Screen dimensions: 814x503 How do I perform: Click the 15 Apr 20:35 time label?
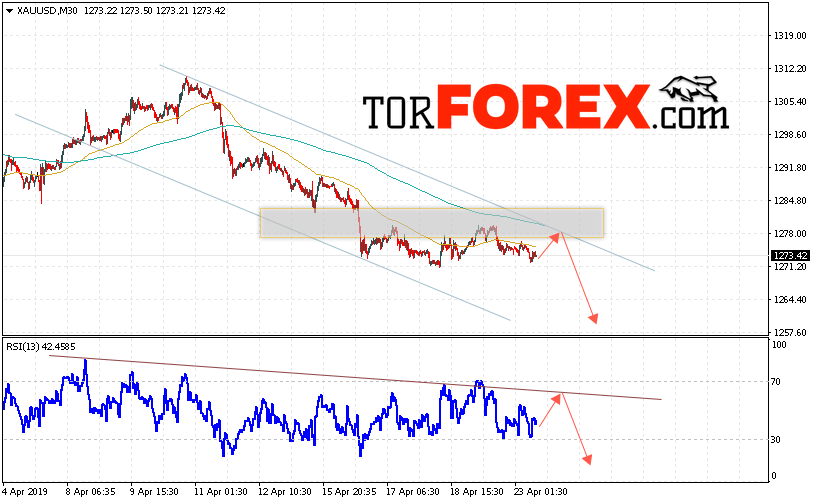[349, 491]
